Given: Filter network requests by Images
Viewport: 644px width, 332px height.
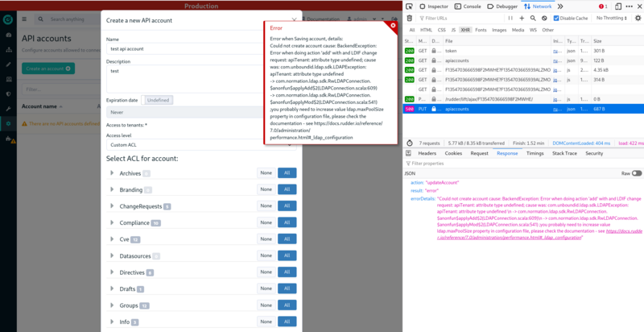Looking at the screenshot, I should [x=499, y=30].
